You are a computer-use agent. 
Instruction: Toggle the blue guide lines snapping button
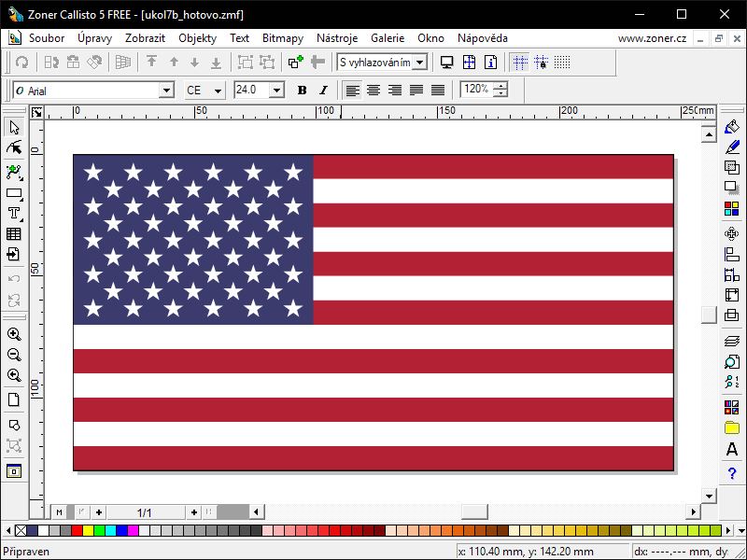(520, 63)
